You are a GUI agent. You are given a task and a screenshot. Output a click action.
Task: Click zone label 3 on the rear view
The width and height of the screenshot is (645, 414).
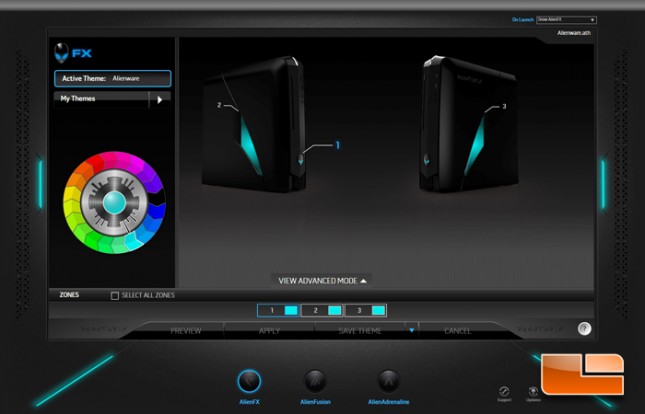(504, 106)
